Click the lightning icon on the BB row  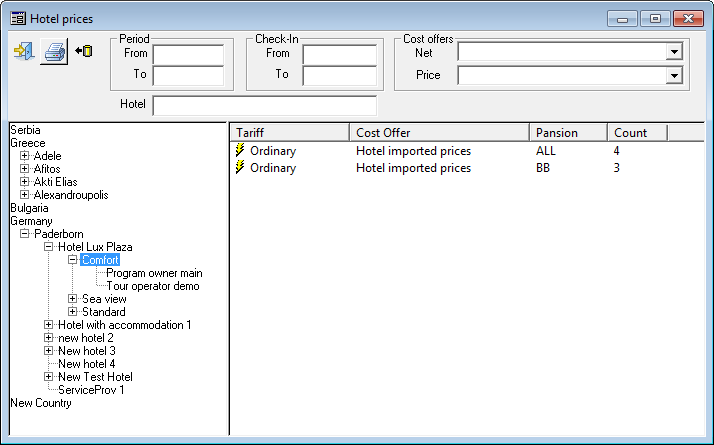point(240,168)
